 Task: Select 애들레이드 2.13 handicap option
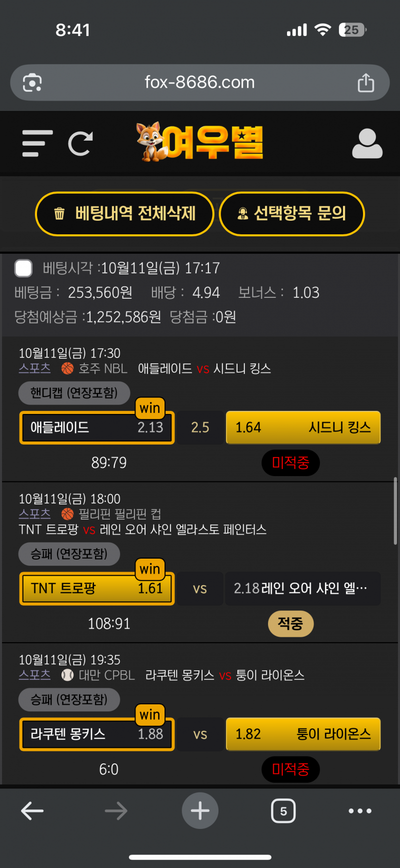[x=97, y=427]
